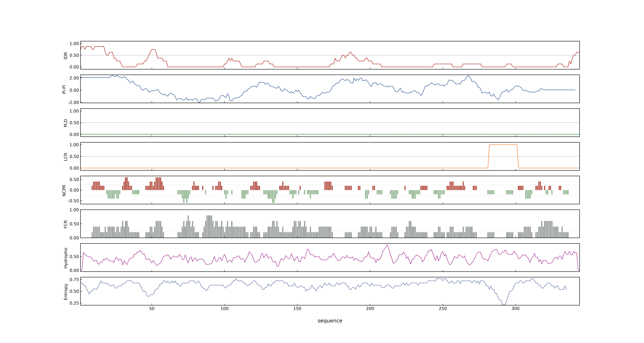The width and height of the screenshot is (644, 343).
Task: Click the 1.00 tick on FCR axis
Action: click(74, 210)
